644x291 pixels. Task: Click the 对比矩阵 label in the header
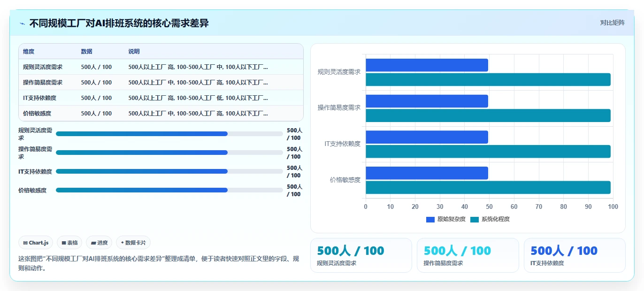[x=612, y=23]
